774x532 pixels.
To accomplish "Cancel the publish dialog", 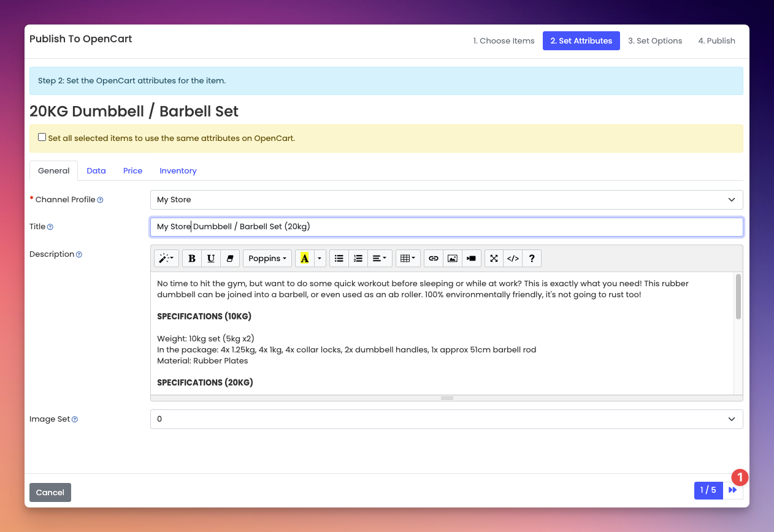I will point(50,492).
